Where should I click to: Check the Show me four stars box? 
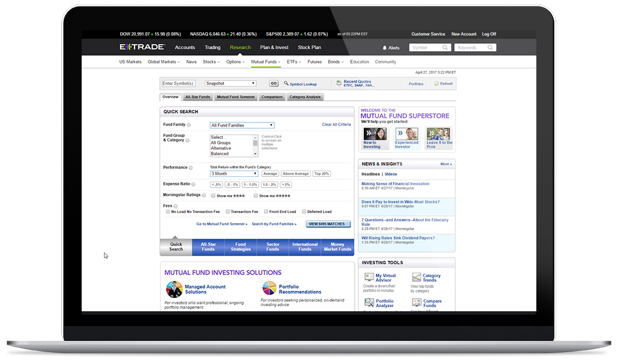[213, 196]
